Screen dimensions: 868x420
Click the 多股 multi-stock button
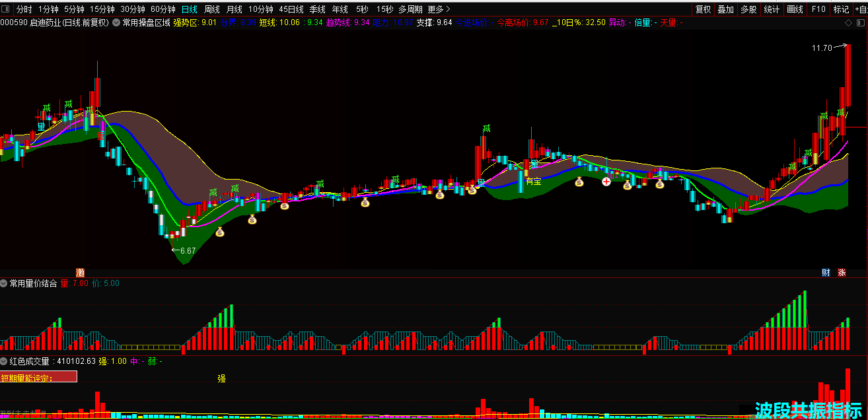[748, 9]
